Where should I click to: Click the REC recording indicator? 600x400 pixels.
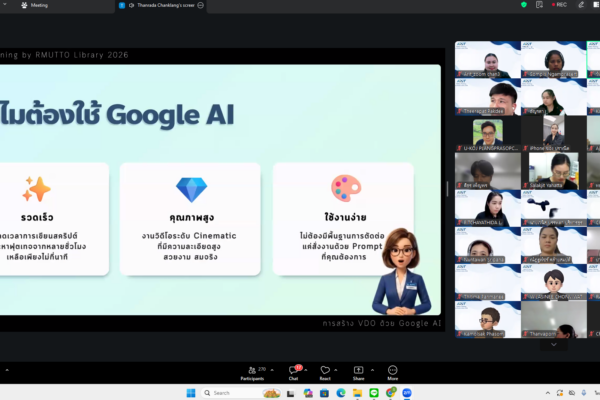click(559, 5)
